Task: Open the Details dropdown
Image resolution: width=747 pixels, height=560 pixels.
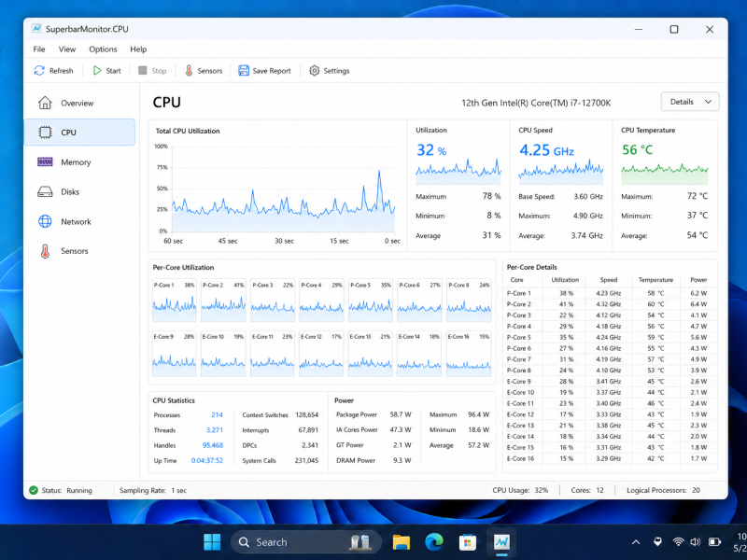Action: point(690,102)
